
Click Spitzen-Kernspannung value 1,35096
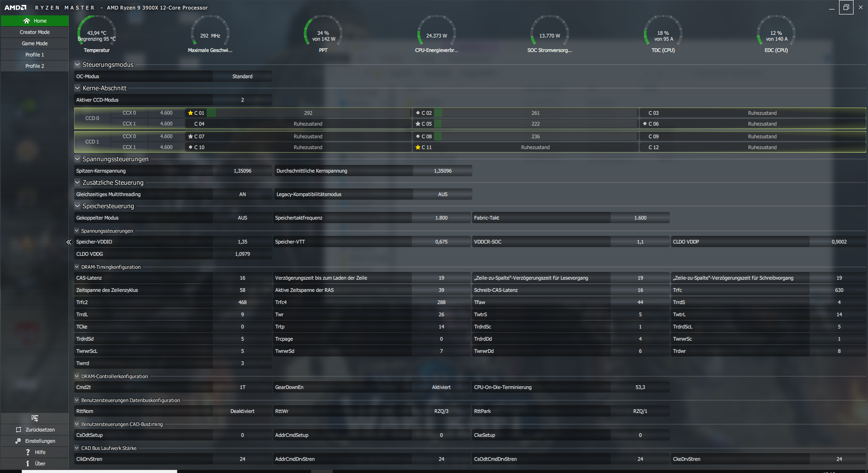(242, 171)
